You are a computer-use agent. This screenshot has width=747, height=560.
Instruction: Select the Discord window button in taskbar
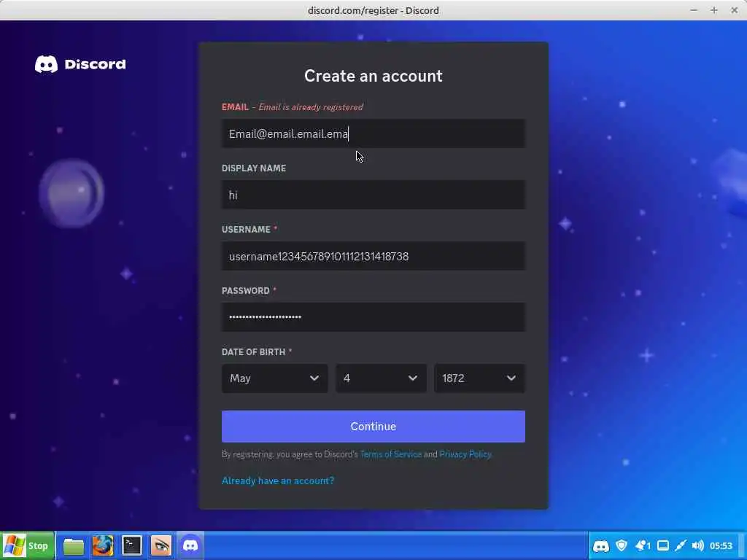(x=190, y=545)
